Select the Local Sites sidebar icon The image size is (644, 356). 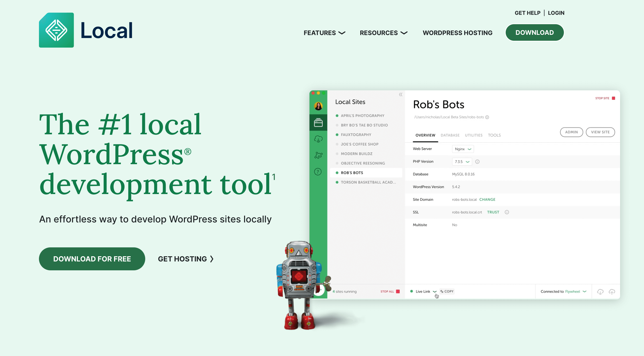318,123
